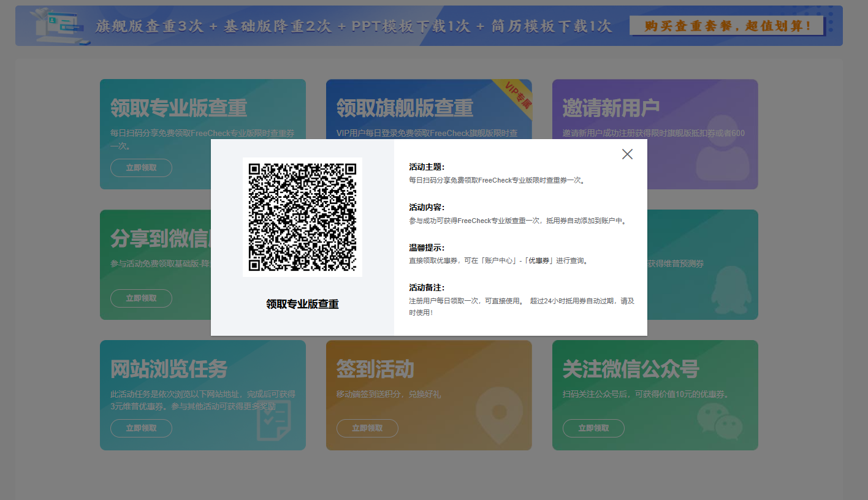Click 立即领取 under 分享到微信 card
Viewport: 868px width, 500px height.
pos(141,298)
